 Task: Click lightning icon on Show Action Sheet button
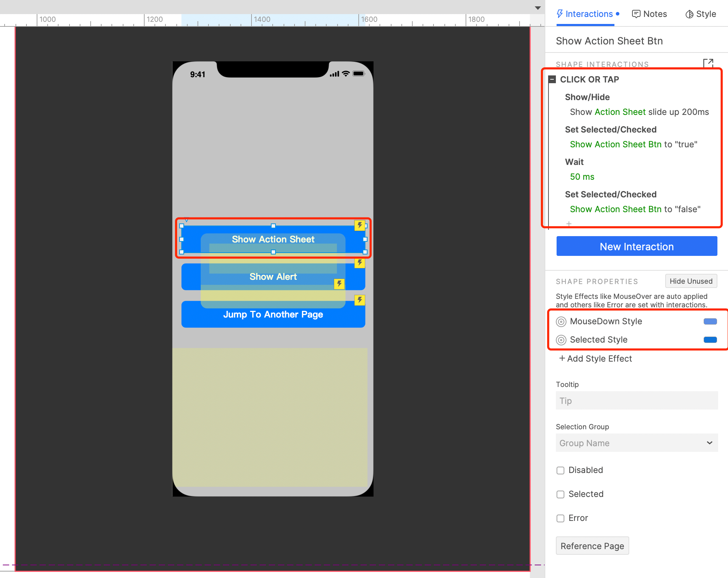coord(359,225)
